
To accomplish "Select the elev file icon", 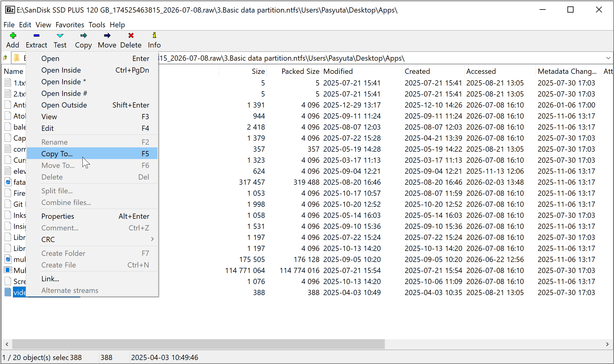I will (8, 171).
